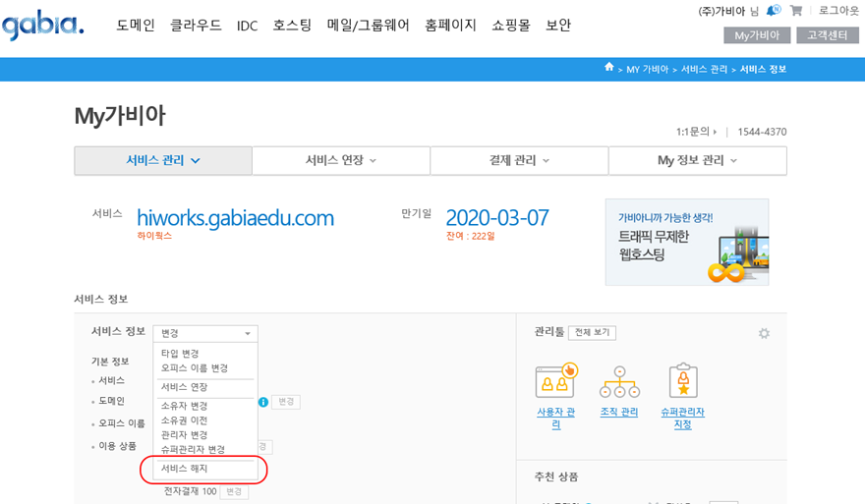Select 소유권 이전 option

[184, 420]
